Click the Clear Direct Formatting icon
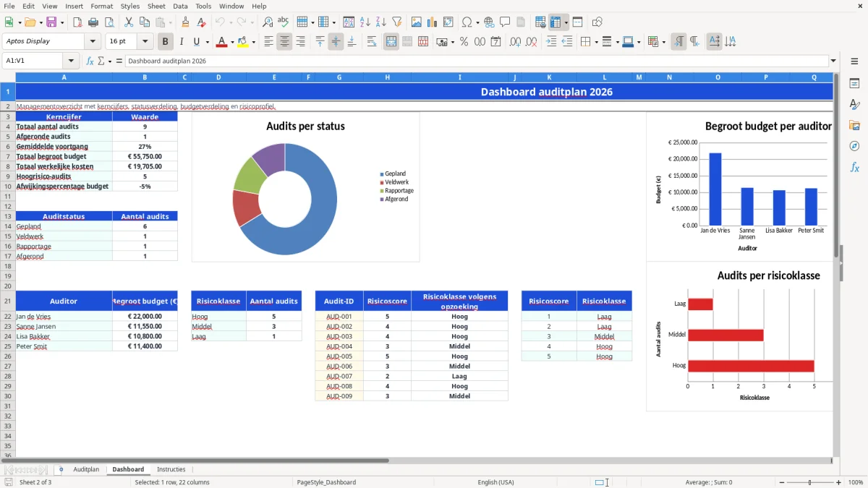868x488 pixels. (x=201, y=22)
